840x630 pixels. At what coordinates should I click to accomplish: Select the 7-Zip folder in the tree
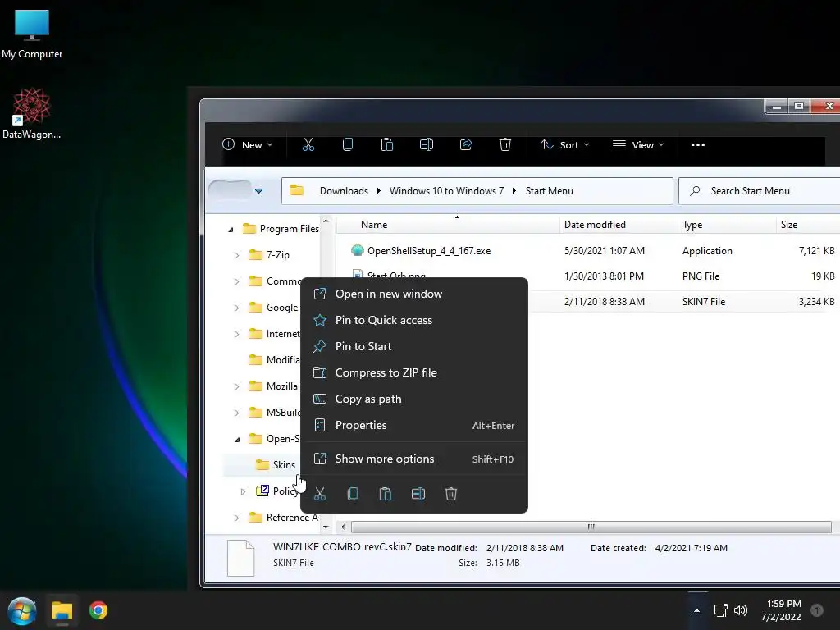(x=269, y=255)
